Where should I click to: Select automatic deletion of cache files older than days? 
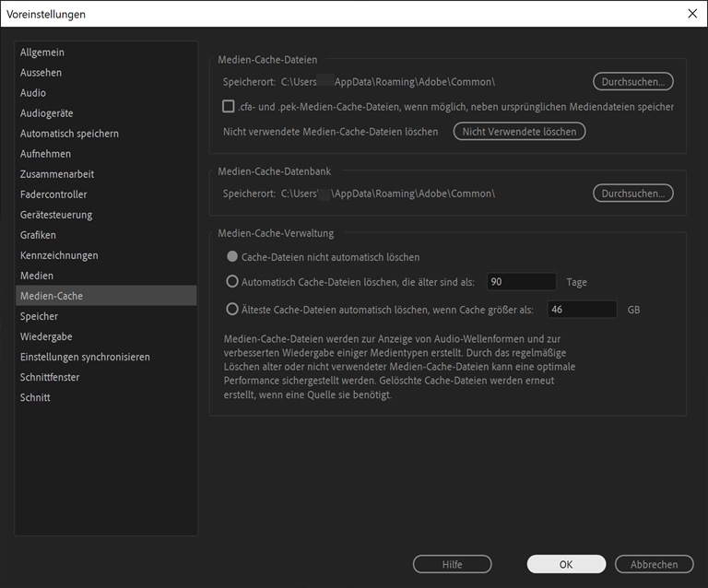click(x=232, y=282)
